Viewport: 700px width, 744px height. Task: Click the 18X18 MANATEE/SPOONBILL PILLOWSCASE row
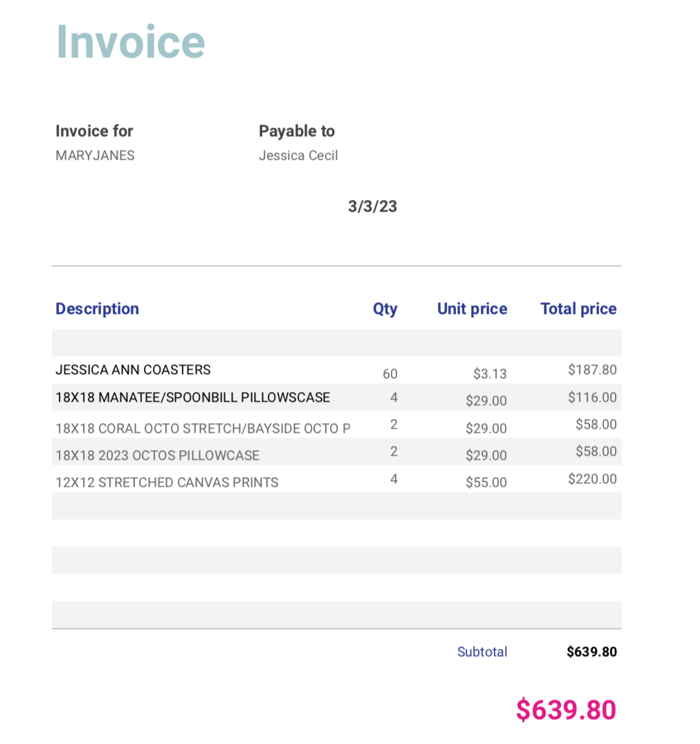[192, 398]
